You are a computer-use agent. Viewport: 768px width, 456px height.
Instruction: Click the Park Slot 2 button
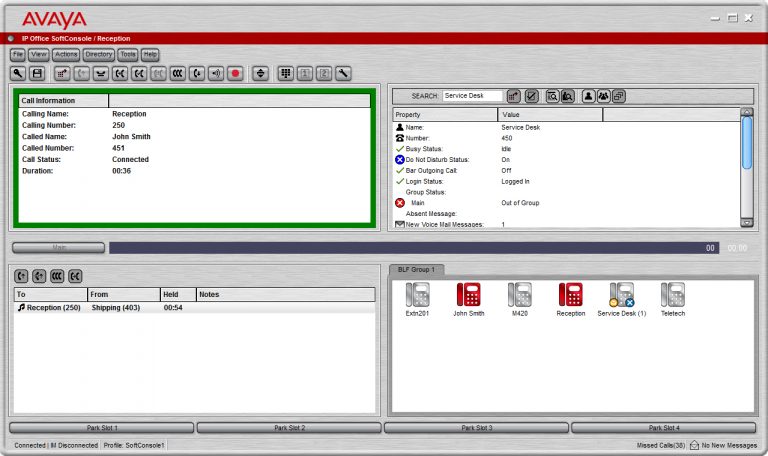pyautogui.click(x=289, y=428)
